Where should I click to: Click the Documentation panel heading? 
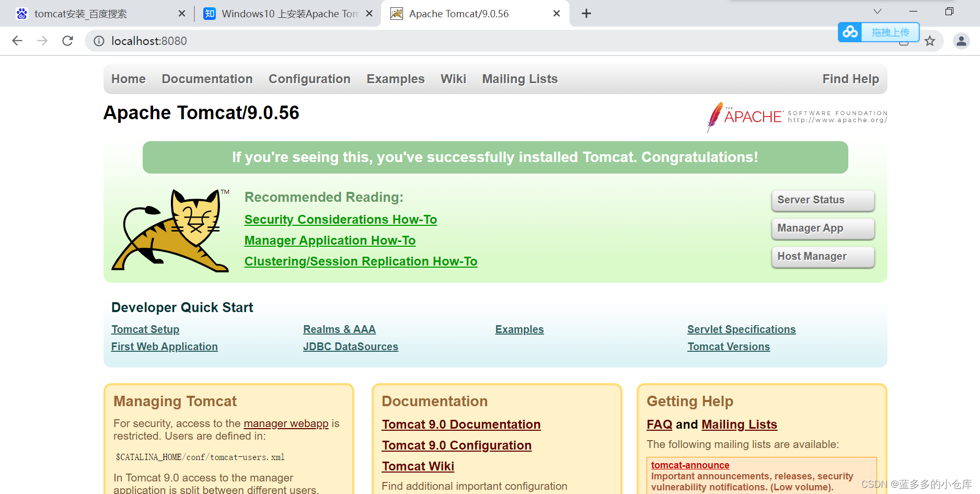pyautogui.click(x=434, y=401)
